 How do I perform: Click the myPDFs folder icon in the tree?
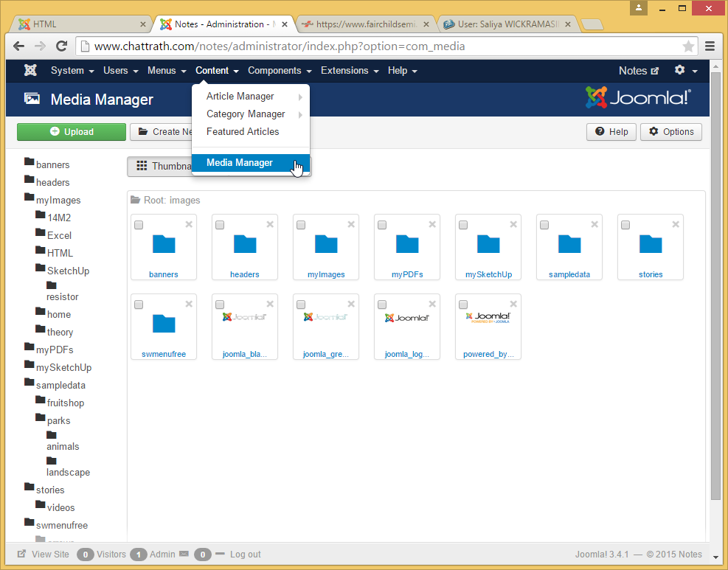coord(30,348)
